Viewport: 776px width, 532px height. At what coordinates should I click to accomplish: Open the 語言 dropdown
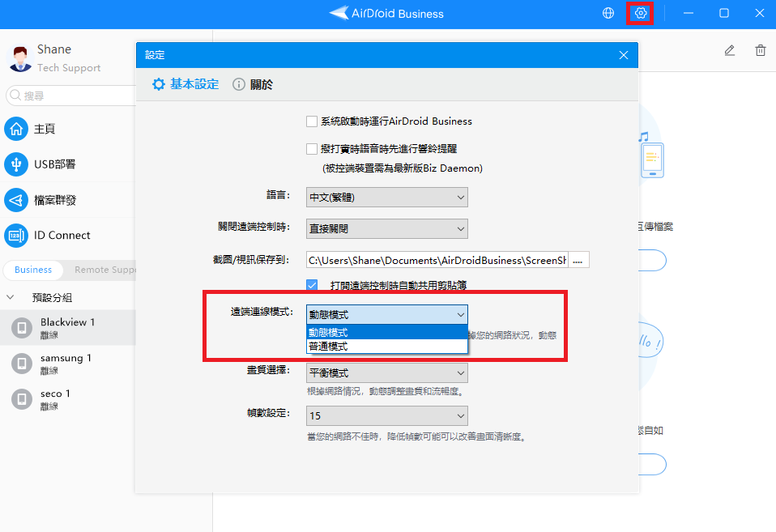coord(387,197)
